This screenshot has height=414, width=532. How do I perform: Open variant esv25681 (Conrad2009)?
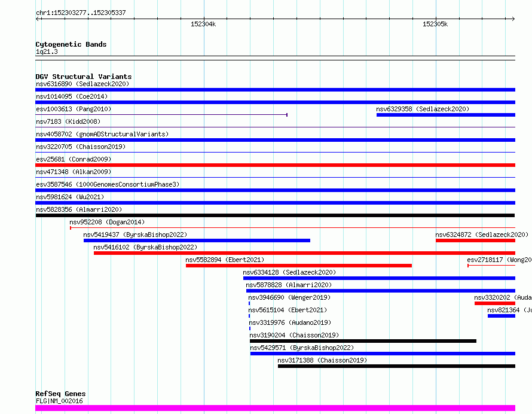(74, 159)
